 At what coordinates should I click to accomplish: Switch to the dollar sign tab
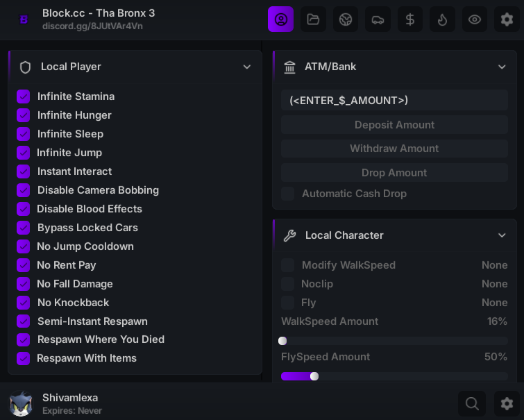(x=410, y=19)
